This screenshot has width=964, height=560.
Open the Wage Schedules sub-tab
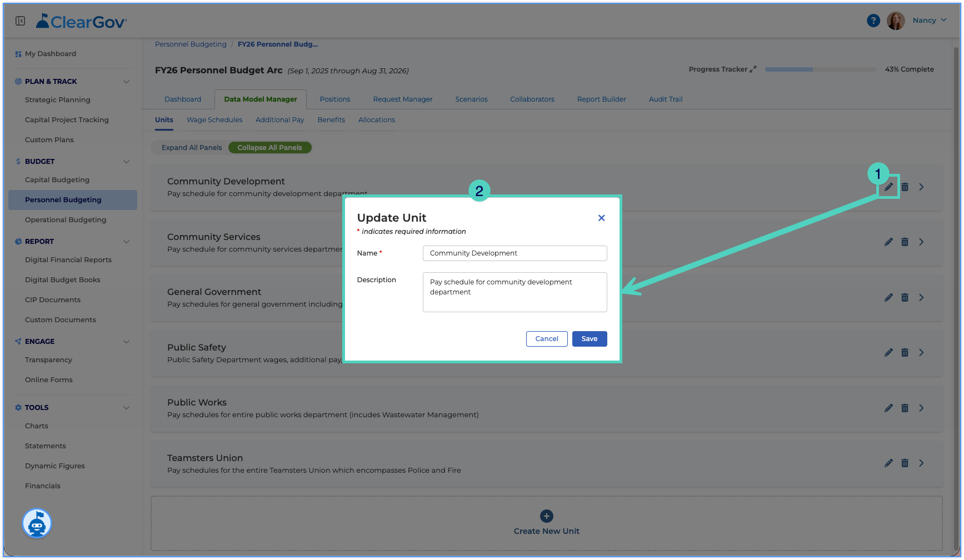click(214, 120)
